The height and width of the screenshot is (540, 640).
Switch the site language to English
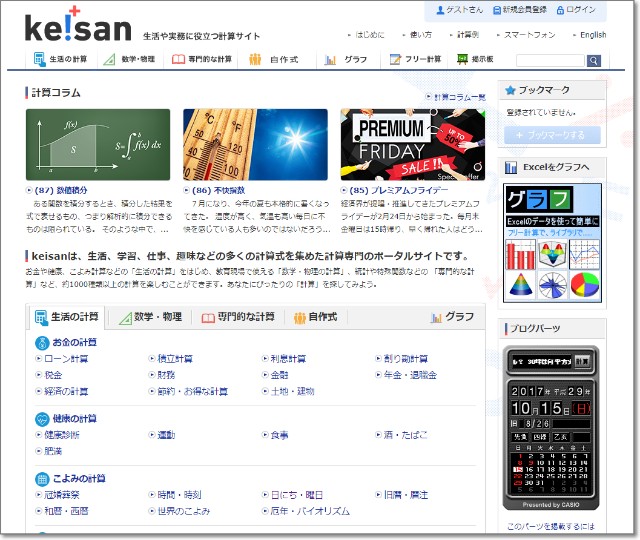tap(591, 35)
